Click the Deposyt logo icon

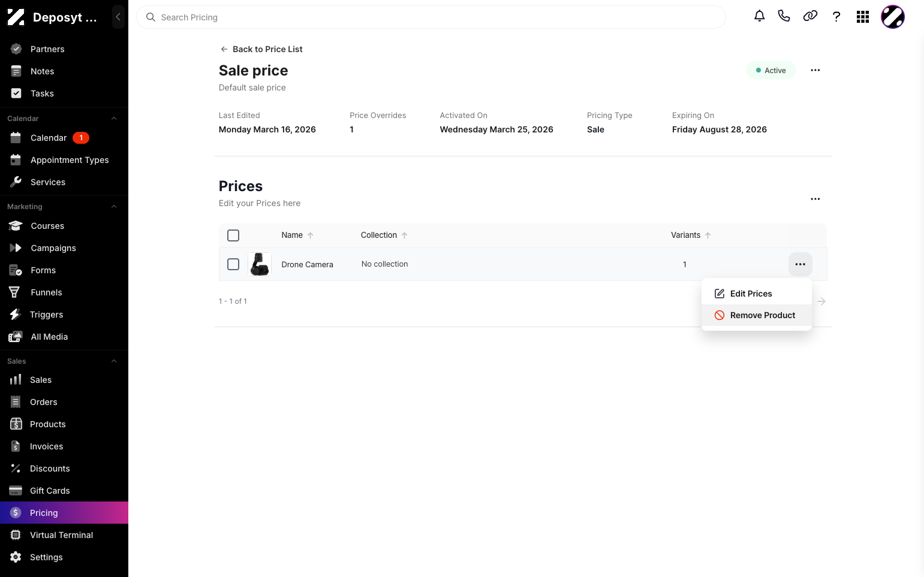(x=16, y=17)
